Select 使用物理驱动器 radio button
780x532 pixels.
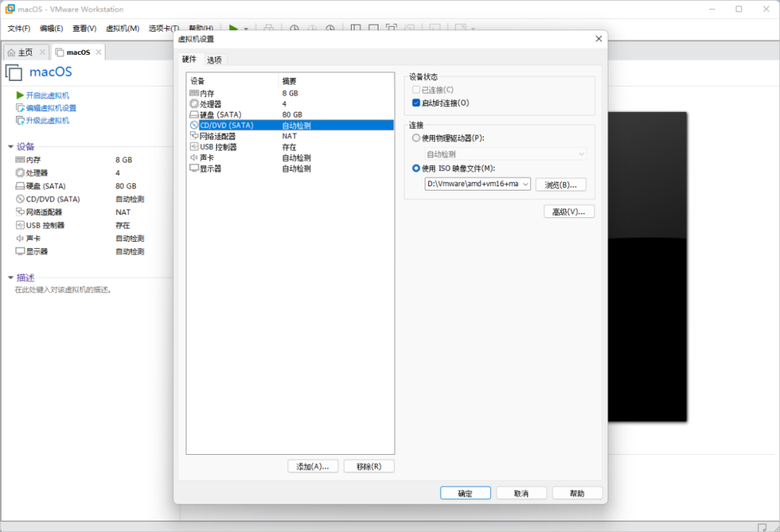coord(416,138)
